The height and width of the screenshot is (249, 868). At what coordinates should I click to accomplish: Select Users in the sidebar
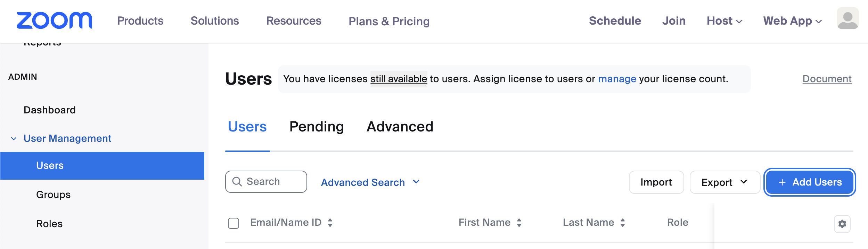(x=102, y=166)
